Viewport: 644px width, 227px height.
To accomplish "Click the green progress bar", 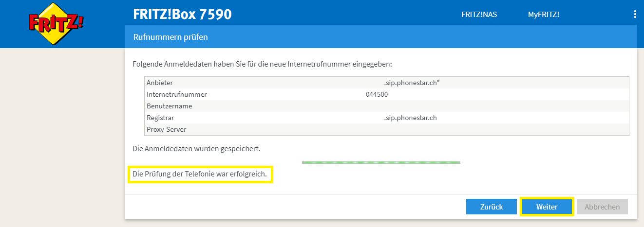I will 381,162.
